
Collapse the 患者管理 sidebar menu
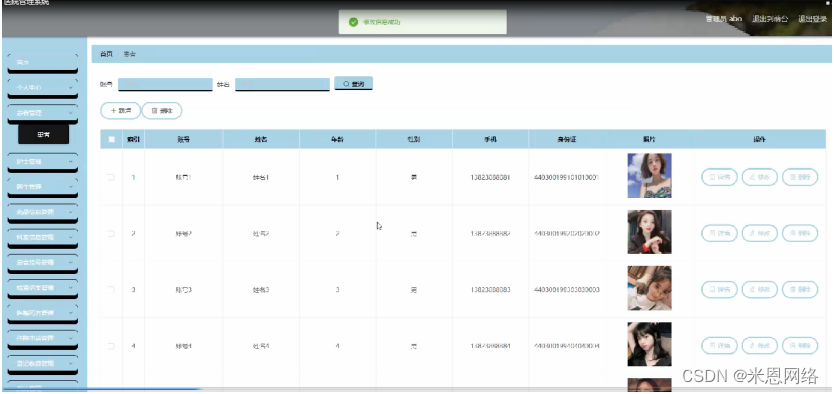tap(43, 113)
